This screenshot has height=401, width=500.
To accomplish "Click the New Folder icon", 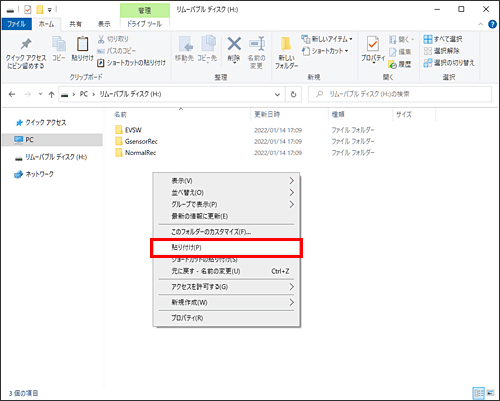I will tap(286, 44).
